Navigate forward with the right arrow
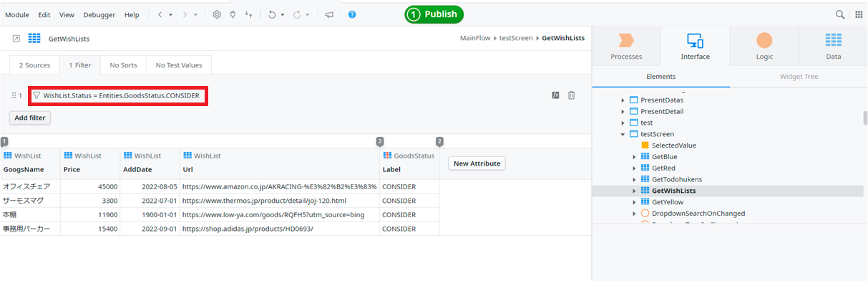868x281 pixels. [185, 14]
